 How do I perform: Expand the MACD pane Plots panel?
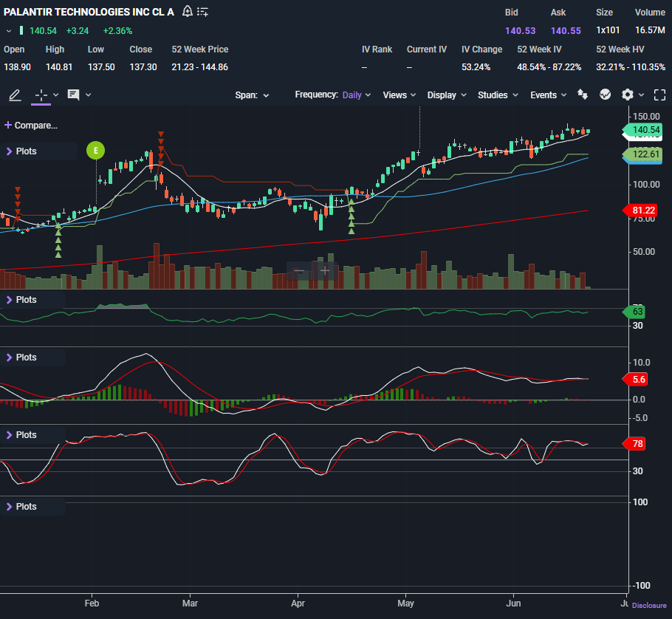point(21,358)
